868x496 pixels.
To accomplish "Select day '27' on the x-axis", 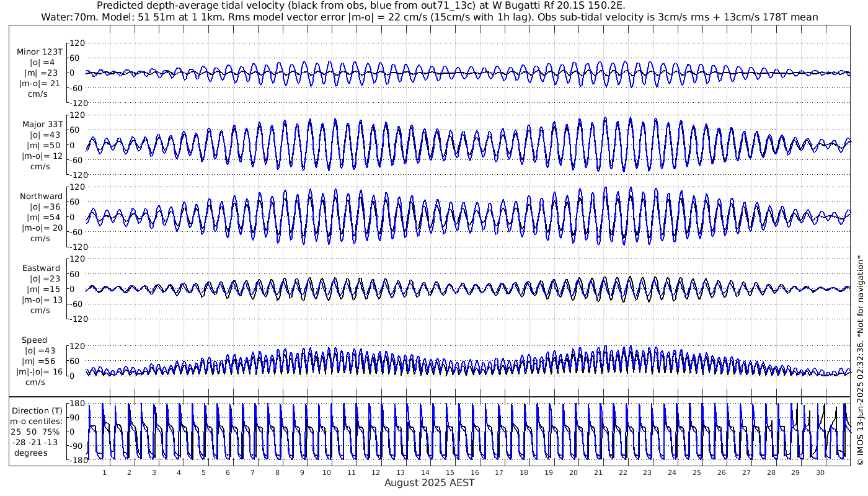I will coord(746,472).
